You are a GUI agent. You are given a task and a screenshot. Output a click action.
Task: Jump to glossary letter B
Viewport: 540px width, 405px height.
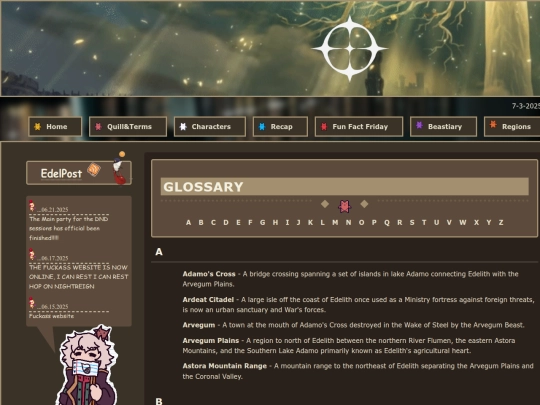(x=201, y=222)
